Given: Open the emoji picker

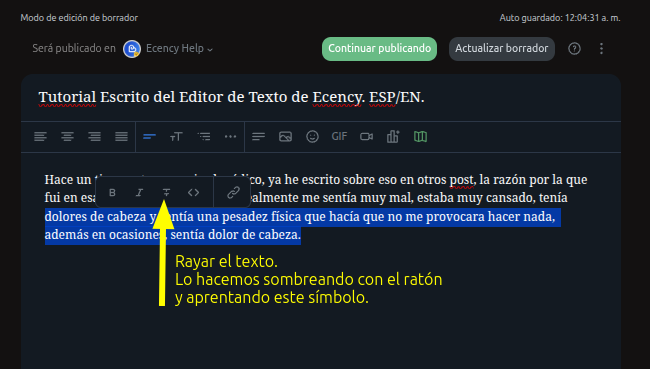Looking at the screenshot, I should point(312,136).
